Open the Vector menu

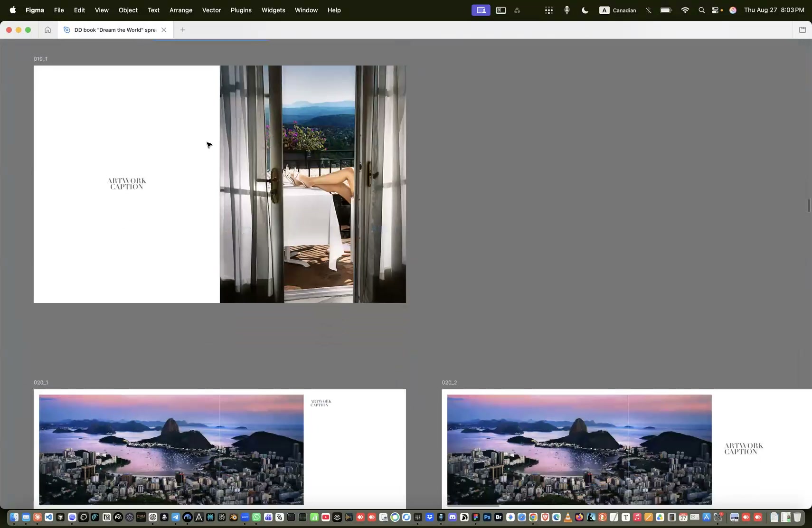pos(212,10)
